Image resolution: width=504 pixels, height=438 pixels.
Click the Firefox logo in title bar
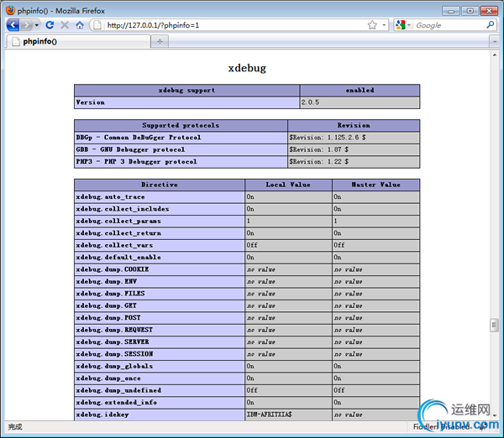click(x=10, y=10)
